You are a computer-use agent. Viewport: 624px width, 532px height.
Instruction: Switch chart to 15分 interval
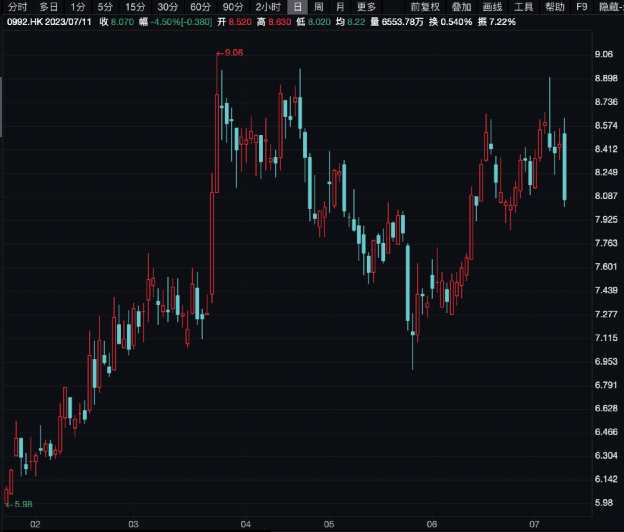[135, 7]
